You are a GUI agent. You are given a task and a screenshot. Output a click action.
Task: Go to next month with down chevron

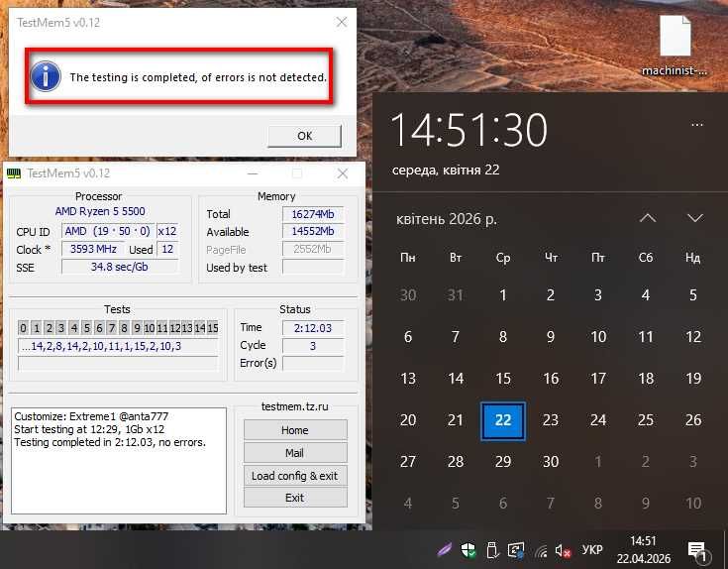pos(695,218)
